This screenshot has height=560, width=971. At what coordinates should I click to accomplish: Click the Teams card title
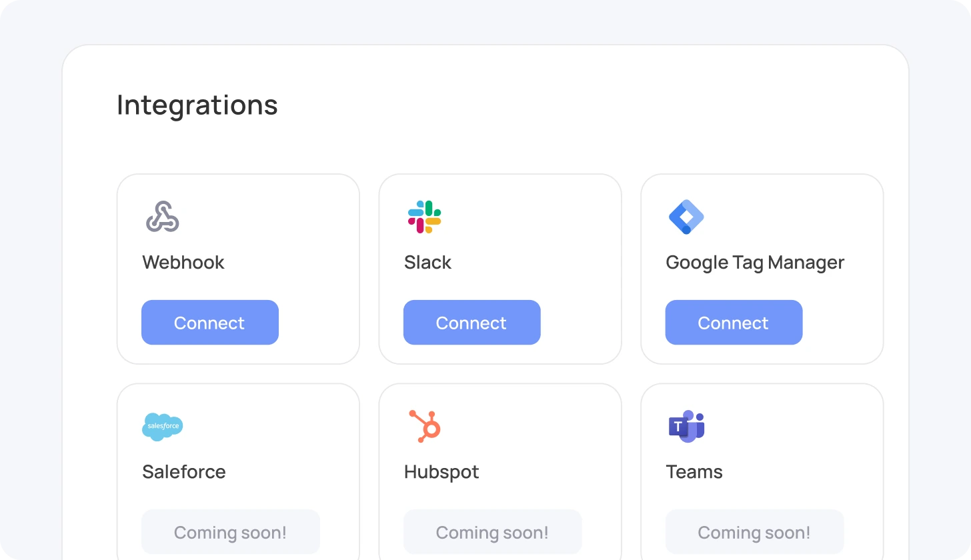click(694, 471)
